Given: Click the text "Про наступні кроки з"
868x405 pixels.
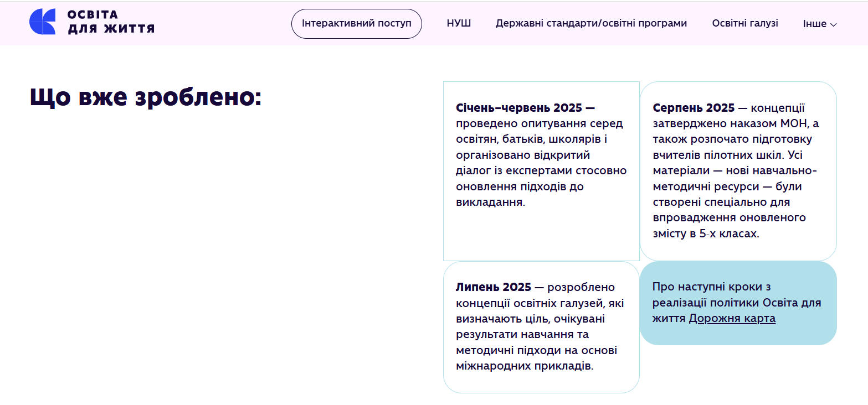Looking at the screenshot, I should [711, 287].
